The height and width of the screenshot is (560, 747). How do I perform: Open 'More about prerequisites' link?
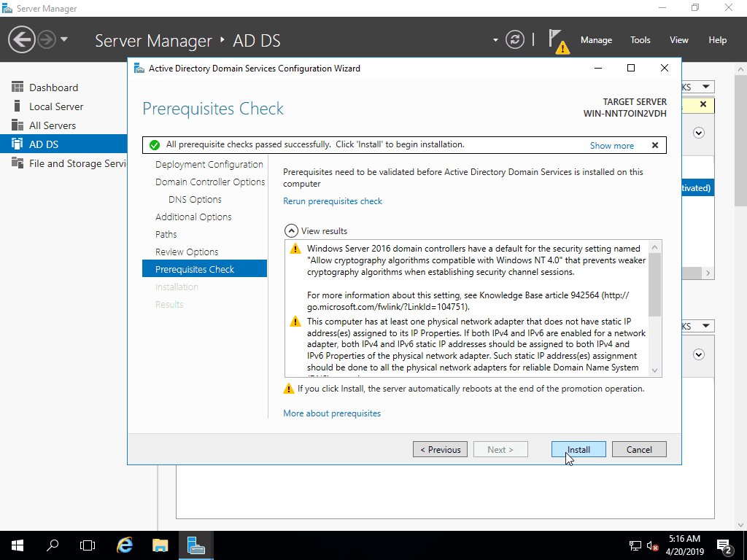(x=332, y=413)
